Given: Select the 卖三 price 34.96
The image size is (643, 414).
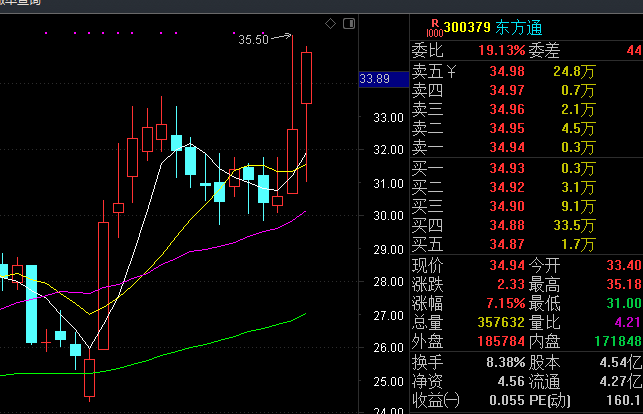Looking at the screenshot, I should pos(507,109).
